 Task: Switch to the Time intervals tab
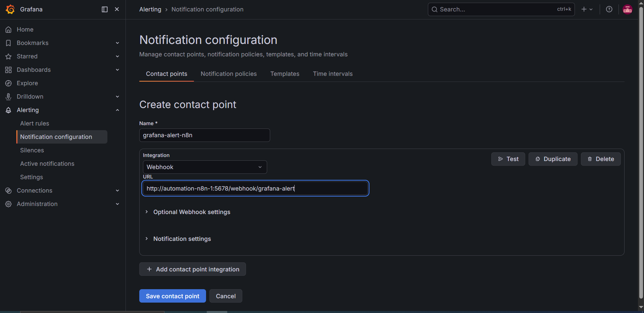pos(333,74)
